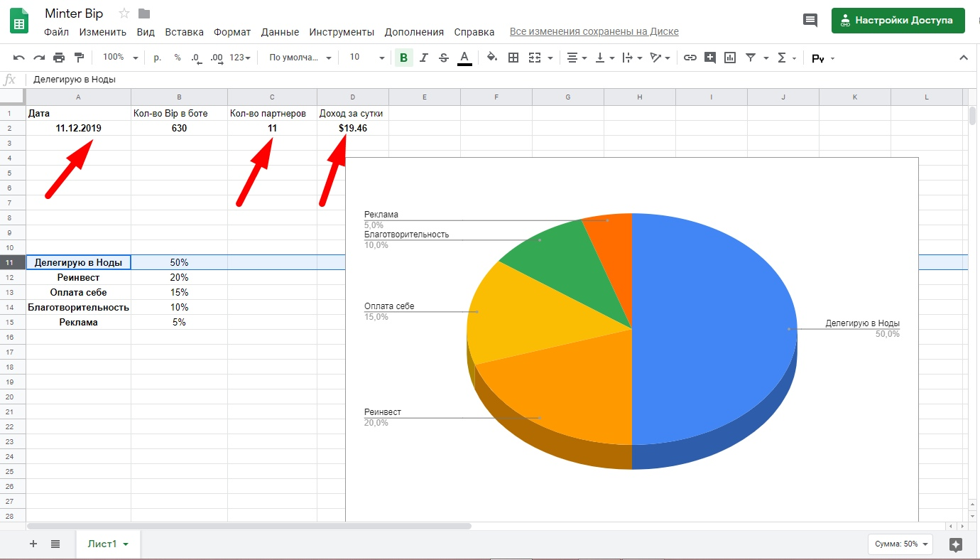Open input tools (Ру) selector

pyautogui.click(x=823, y=58)
